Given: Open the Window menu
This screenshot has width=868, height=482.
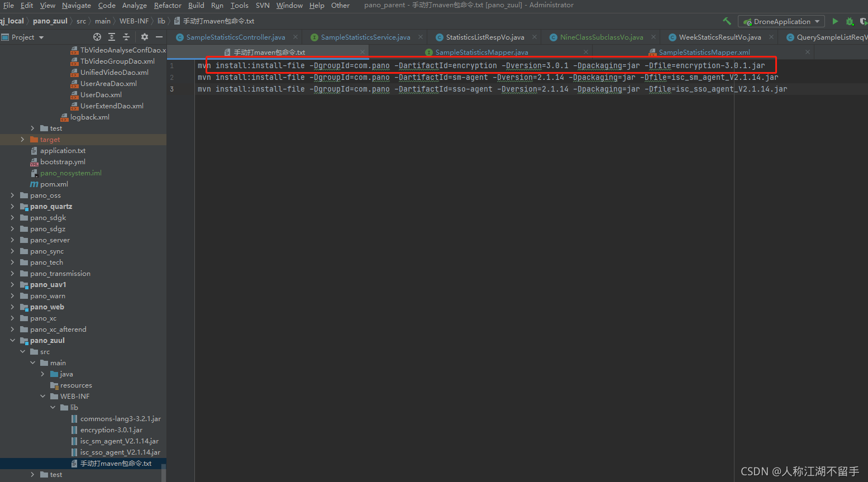Looking at the screenshot, I should click(x=289, y=5).
